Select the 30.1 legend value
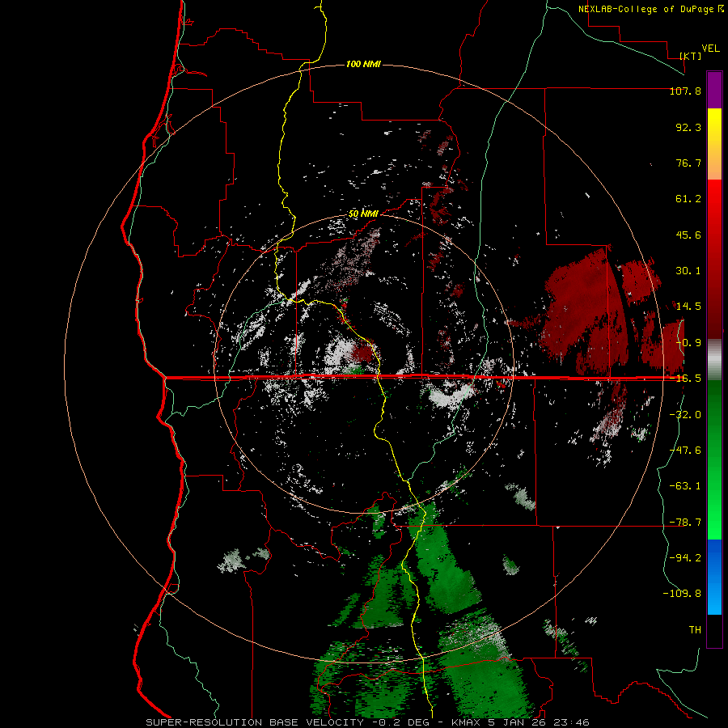 point(688,271)
